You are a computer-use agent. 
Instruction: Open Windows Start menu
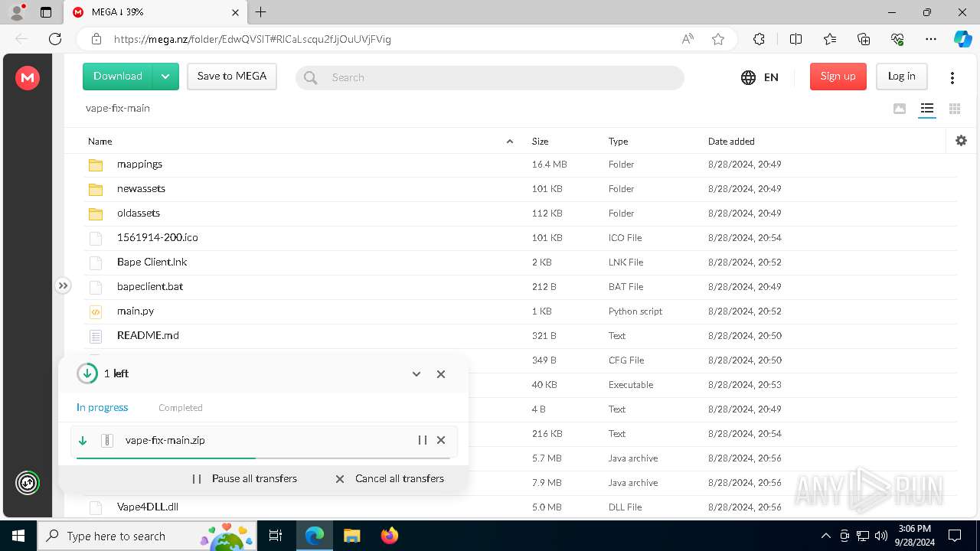(x=18, y=536)
